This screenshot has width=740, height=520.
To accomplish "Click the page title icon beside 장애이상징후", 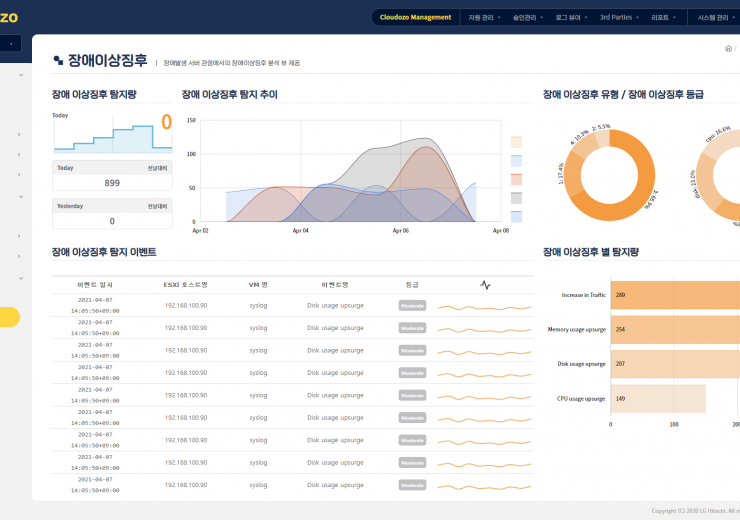I will [58, 61].
